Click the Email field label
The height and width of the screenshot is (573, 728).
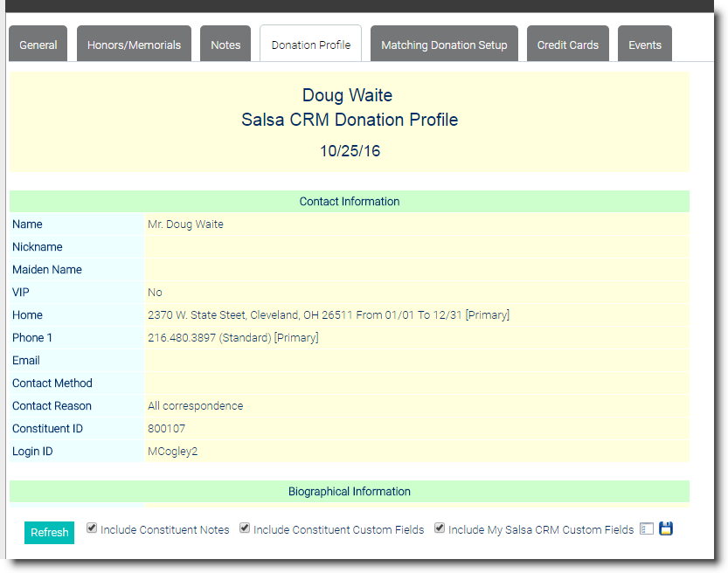click(x=26, y=361)
